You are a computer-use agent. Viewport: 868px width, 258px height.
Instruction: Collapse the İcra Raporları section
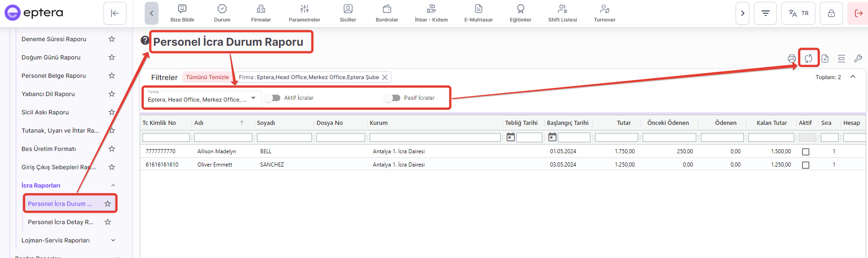click(113, 185)
